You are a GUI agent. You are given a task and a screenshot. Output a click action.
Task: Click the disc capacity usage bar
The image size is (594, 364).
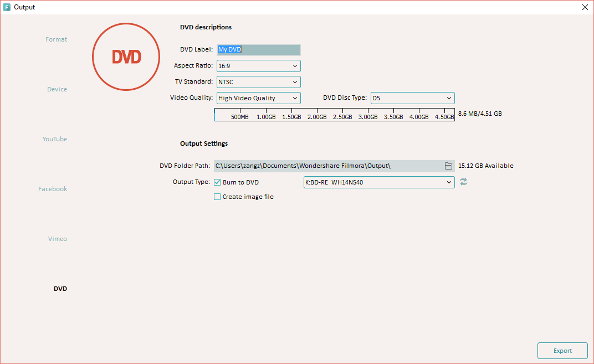click(334, 114)
